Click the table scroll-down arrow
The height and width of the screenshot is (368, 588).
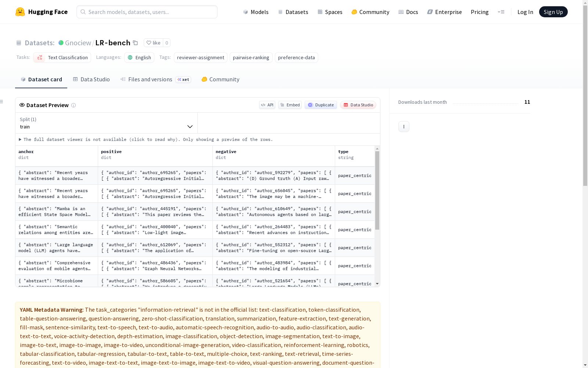377,284
